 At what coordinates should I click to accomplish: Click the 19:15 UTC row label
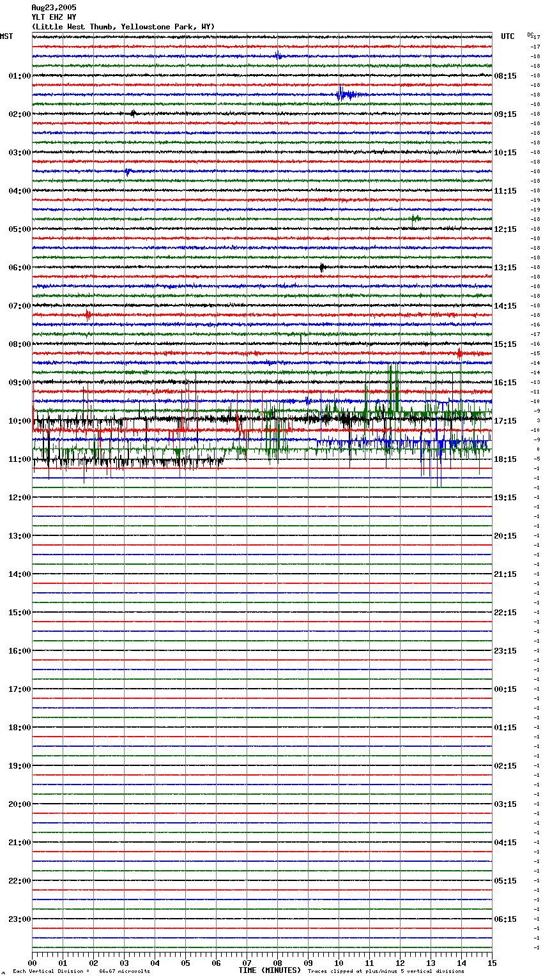click(505, 498)
